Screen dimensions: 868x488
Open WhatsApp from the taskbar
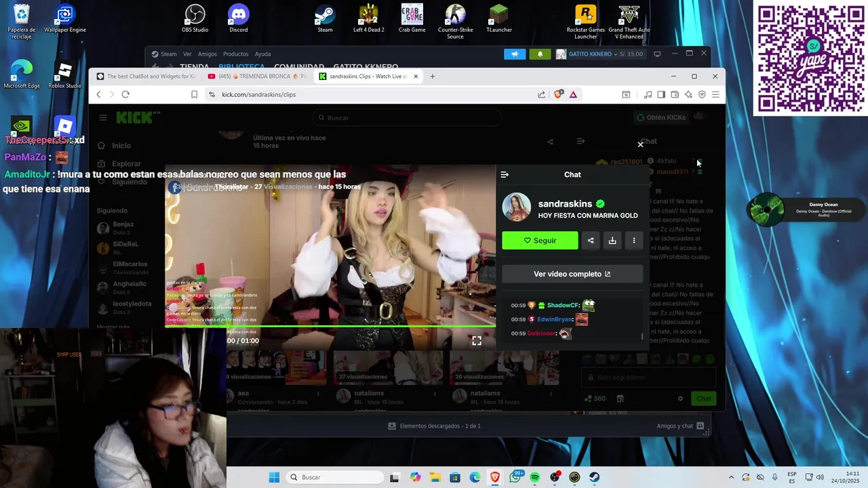[x=515, y=477]
